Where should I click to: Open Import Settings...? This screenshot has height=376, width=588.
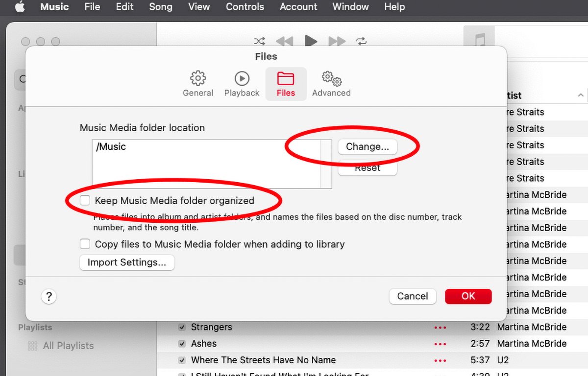click(127, 262)
